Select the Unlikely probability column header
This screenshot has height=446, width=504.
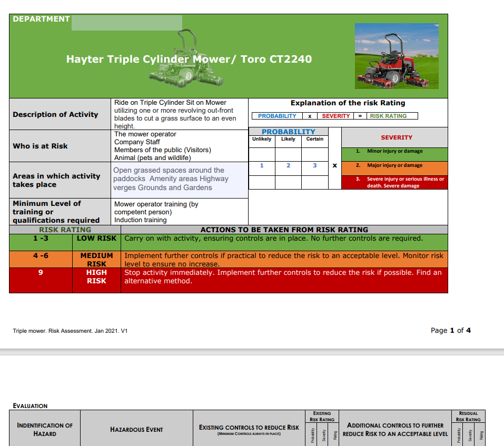coord(261,139)
